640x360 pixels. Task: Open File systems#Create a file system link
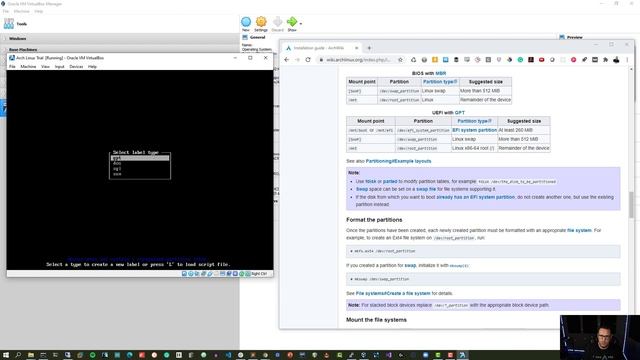pos(393,293)
